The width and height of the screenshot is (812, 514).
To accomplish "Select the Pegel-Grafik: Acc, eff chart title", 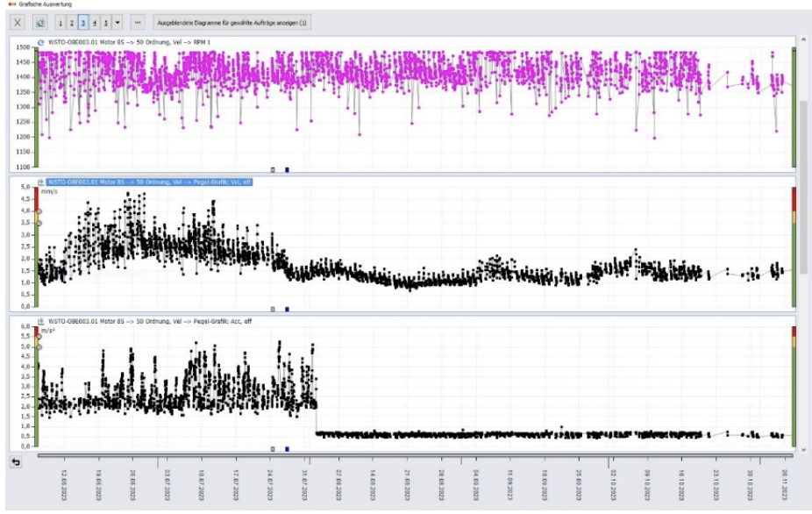I will coord(149,321).
